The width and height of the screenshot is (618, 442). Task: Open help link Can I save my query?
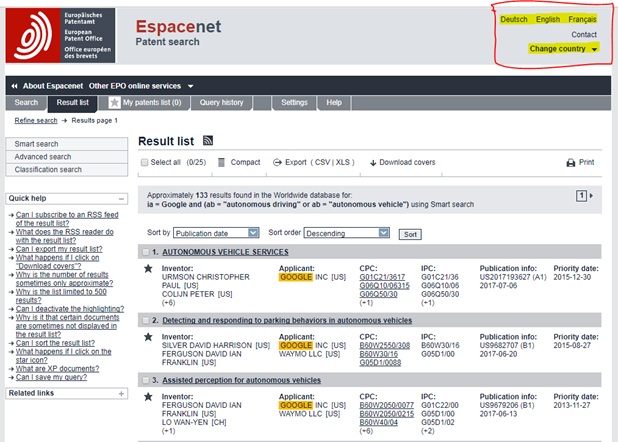(x=51, y=377)
